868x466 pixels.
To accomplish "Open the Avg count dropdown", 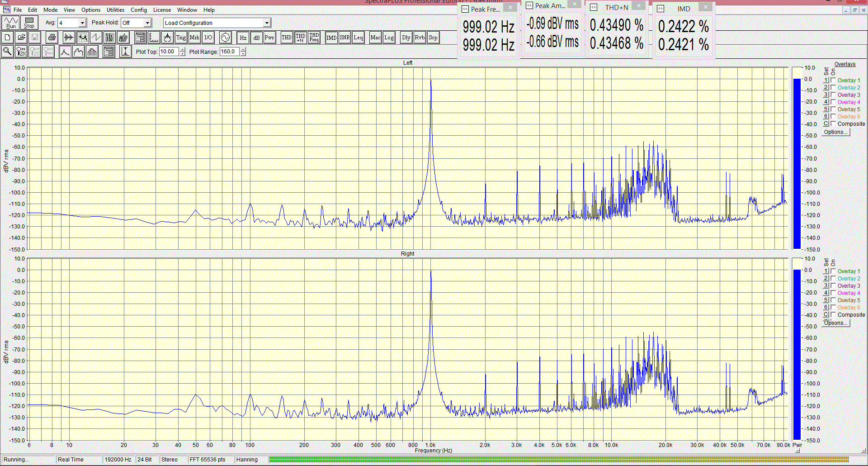I will (82, 23).
